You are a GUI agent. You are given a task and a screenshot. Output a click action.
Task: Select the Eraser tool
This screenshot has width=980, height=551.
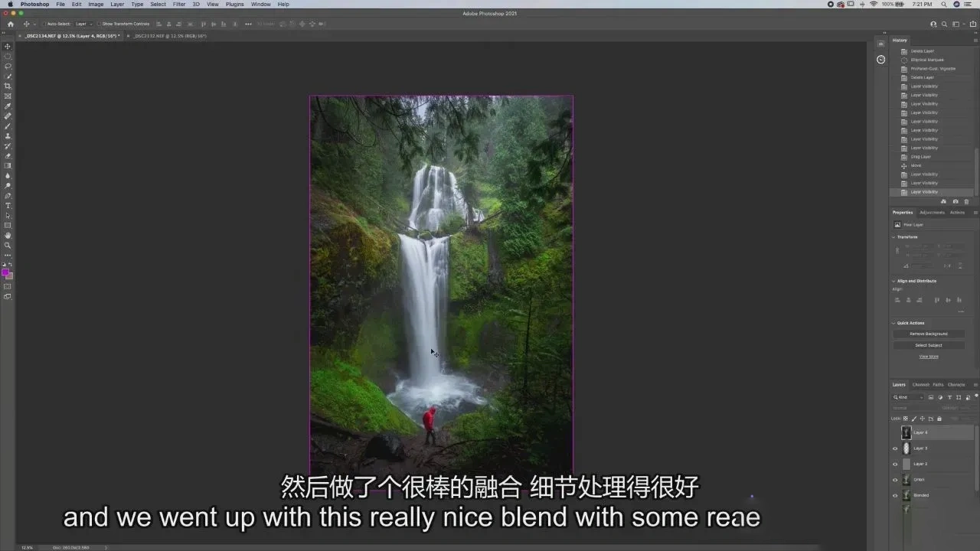click(x=8, y=156)
